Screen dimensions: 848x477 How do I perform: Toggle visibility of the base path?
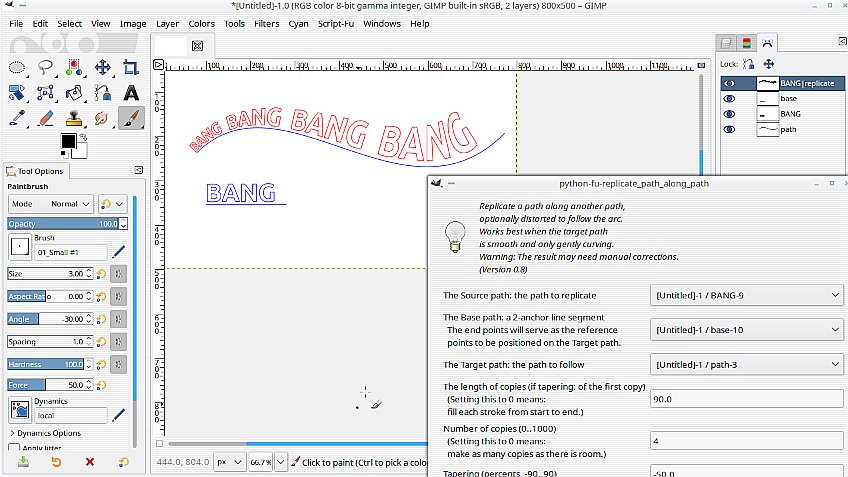pos(729,98)
